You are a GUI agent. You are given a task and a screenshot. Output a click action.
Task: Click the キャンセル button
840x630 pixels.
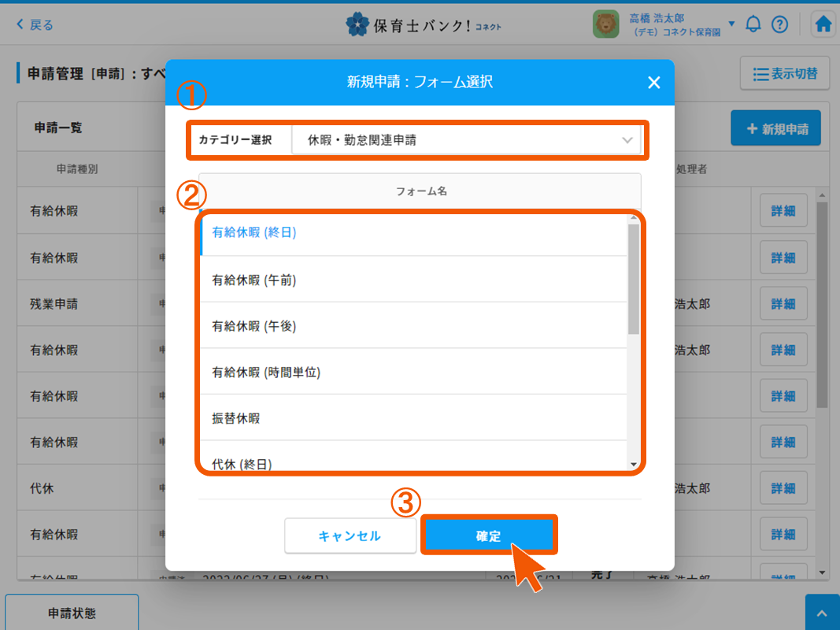(x=350, y=535)
